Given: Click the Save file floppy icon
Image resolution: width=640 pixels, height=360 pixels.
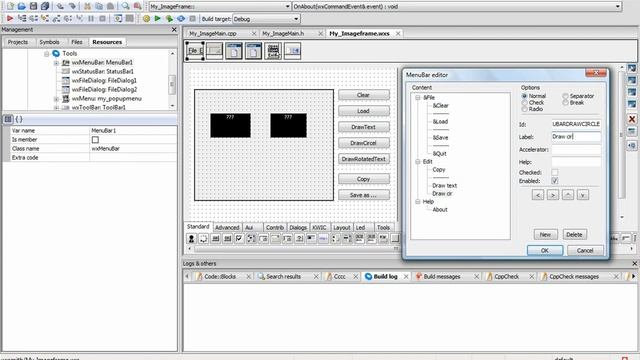Looking at the screenshot, I should point(33,6).
